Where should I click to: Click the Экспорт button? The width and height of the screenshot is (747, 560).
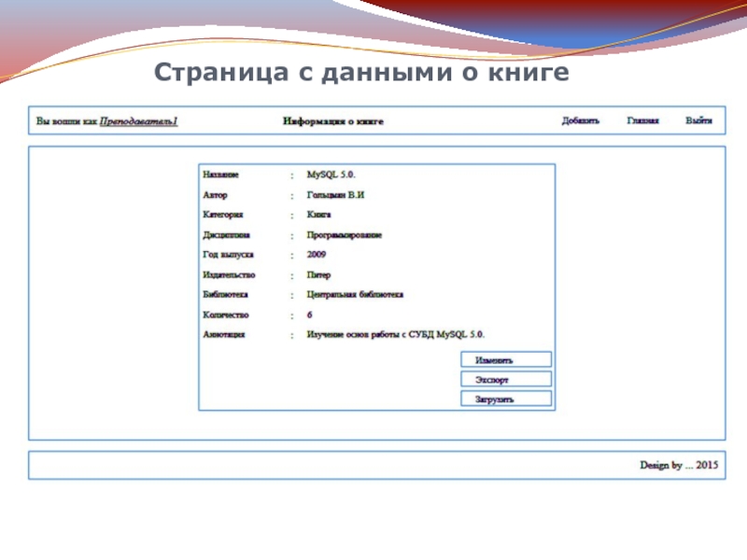(x=506, y=379)
